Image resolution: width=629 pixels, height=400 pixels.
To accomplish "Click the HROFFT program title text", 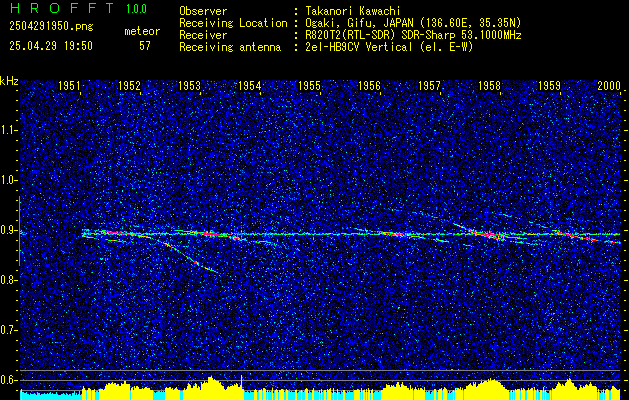I will 61,8.
